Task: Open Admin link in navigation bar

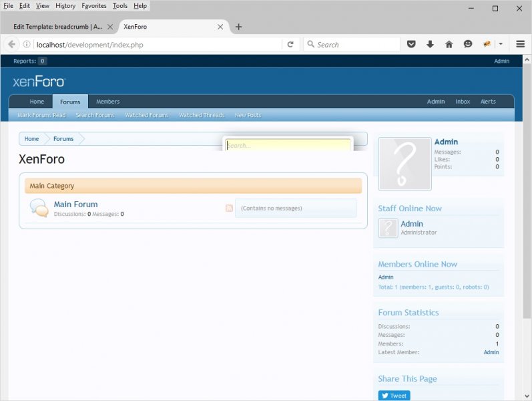Action: tap(436, 102)
